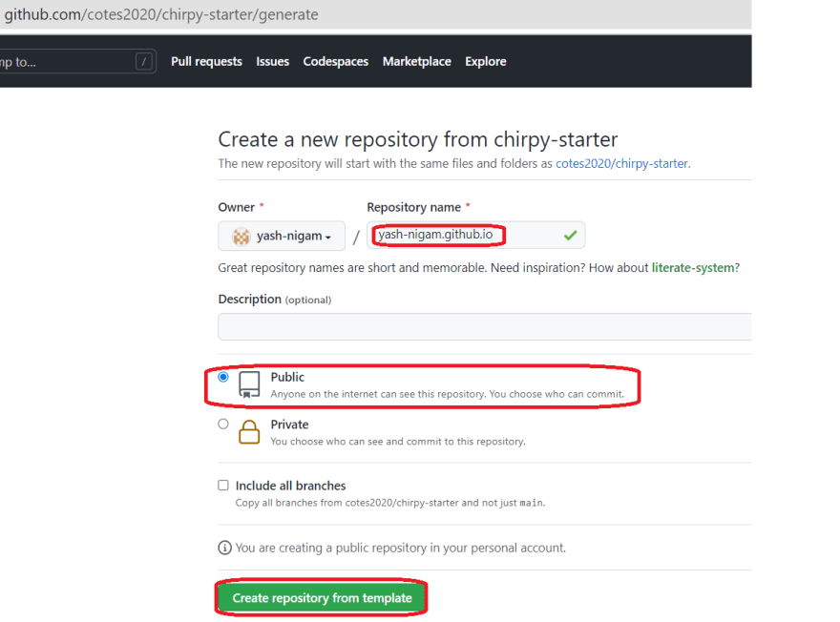Click the Private lock icon
This screenshot has width=840, height=622.
pyautogui.click(x=249, y=431)
